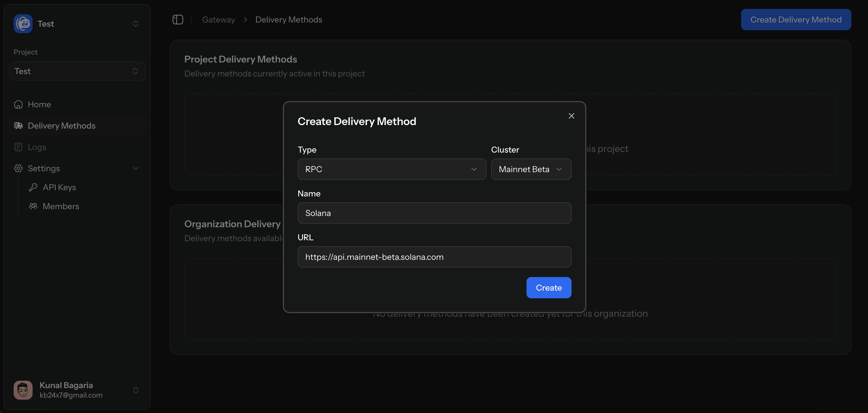Click the Test organization logo icon
This screenshot has height=413, width=868.
23,24
